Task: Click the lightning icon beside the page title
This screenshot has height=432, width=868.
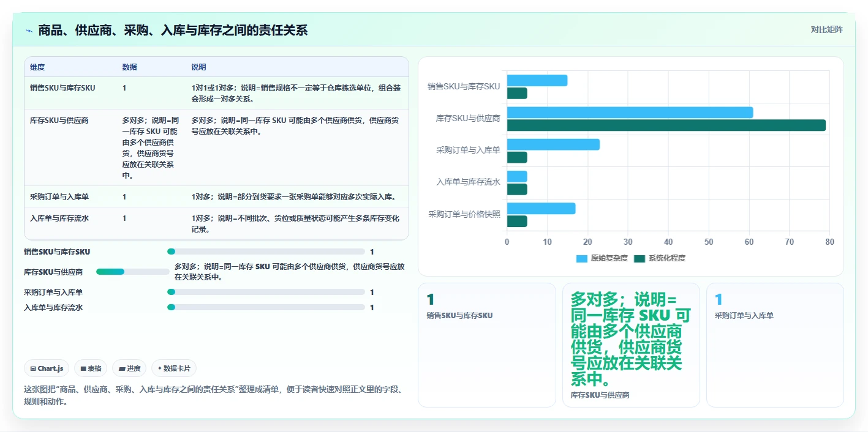Action: click(x=29, y=30)
